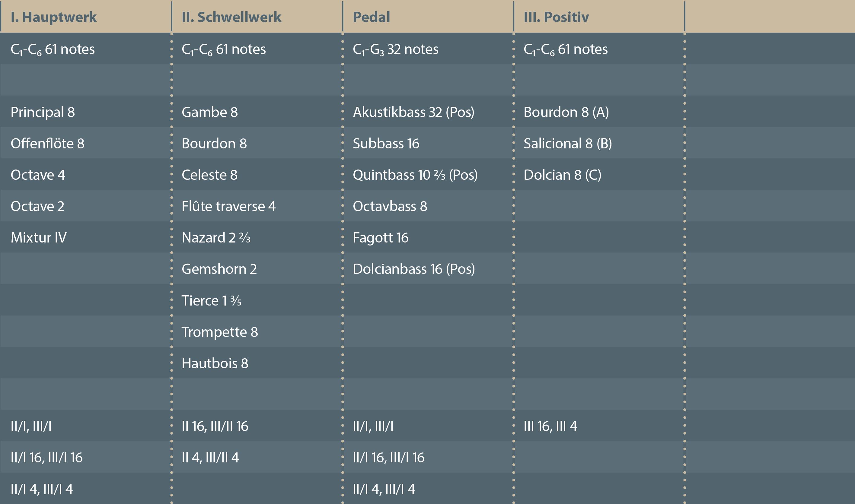Image resolution: width=855 pixels, height=504 pixels.
Task: Select the II. Schwellwerk column header
Action: point(231,17)
